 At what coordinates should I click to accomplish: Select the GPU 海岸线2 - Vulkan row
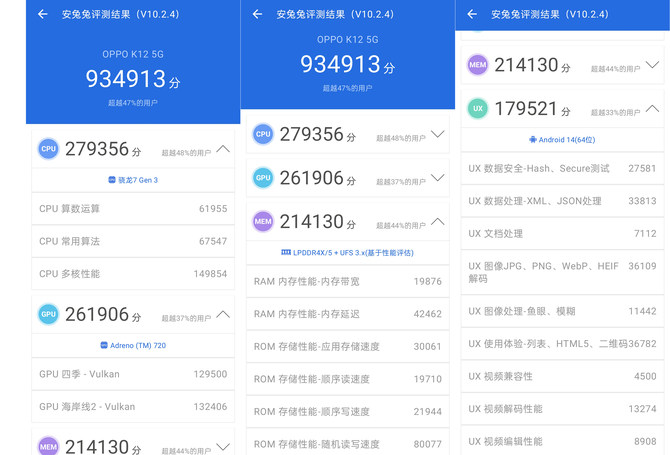point(133,406)
